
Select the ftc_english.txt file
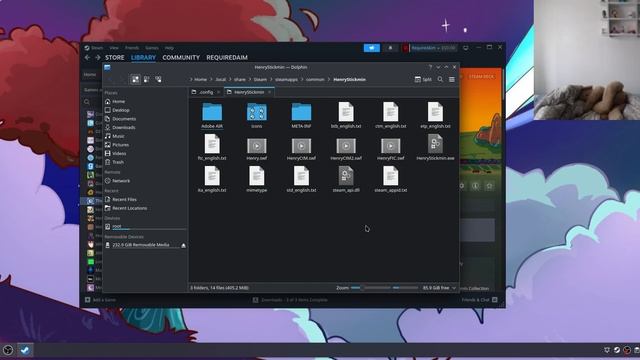212,148
